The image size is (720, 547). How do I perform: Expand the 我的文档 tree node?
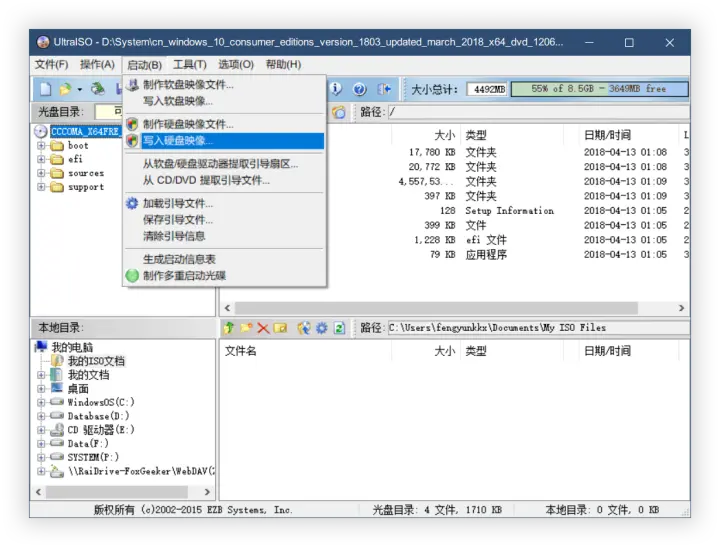[x=41, y=375]
